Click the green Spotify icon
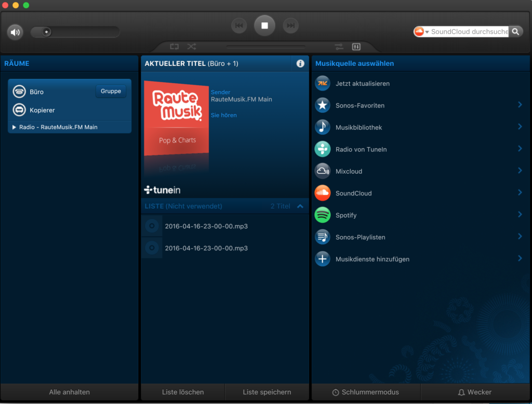The width and height of the screenshot is (532, 404). tap(323, 215)
